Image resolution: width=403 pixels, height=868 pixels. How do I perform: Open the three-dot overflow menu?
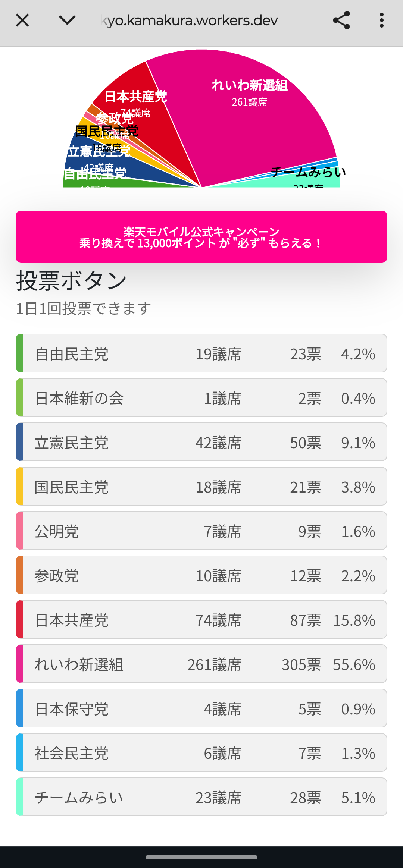click(381, 21)
